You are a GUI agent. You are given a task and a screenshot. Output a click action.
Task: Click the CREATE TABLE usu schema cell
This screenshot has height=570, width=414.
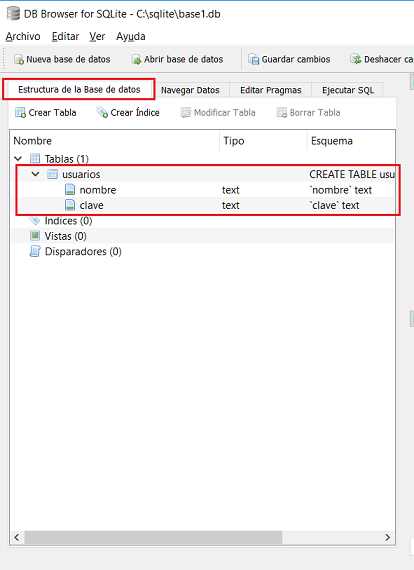click(352, 174)
